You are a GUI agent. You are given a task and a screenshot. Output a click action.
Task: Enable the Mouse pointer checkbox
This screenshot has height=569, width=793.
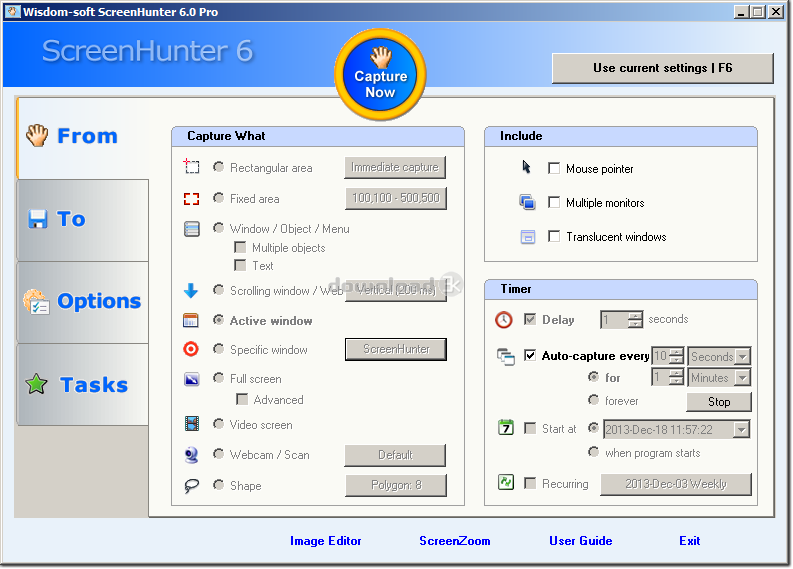554,168
